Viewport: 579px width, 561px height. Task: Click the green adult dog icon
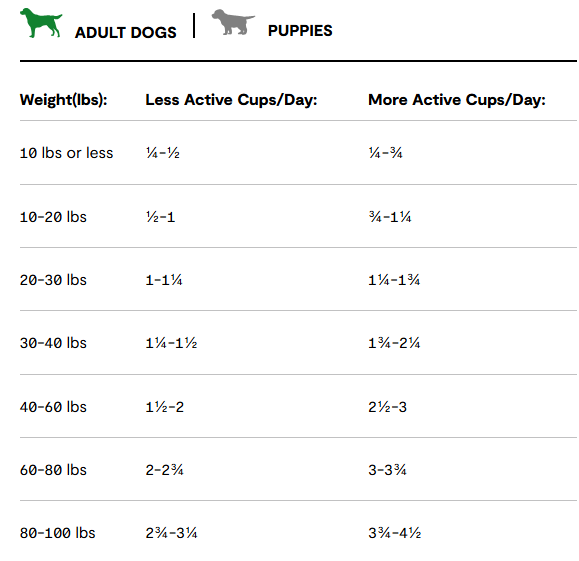coord(41,23)
